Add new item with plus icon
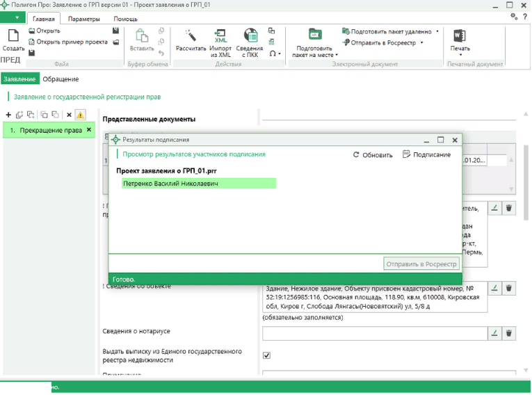532x395 pixels. tap(8, 115)
